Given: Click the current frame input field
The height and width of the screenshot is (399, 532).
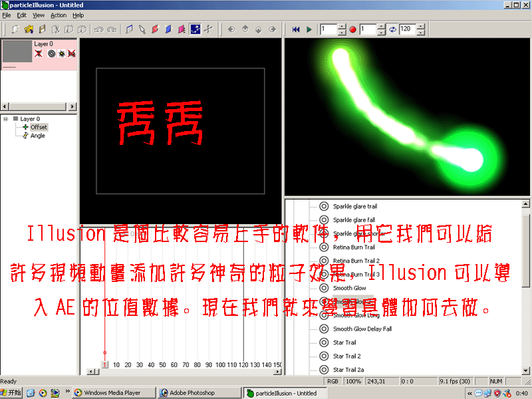Looking at the screenshot, I should coord(329,29).
